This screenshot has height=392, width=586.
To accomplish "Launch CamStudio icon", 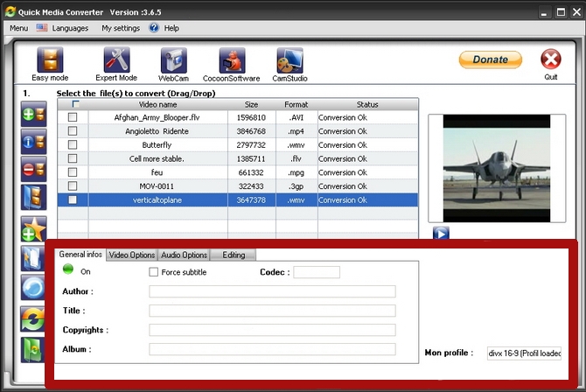I will (290, 60).
